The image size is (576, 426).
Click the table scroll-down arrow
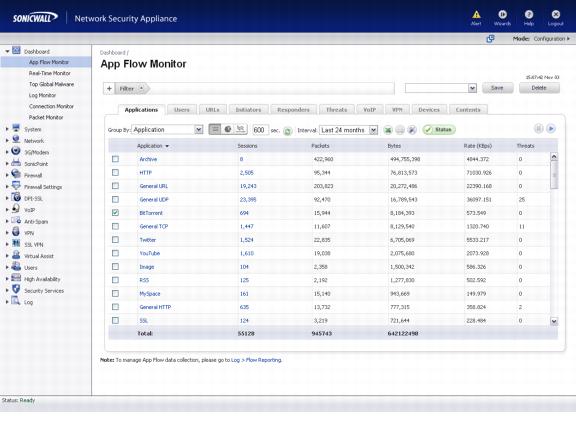point(554,321)
